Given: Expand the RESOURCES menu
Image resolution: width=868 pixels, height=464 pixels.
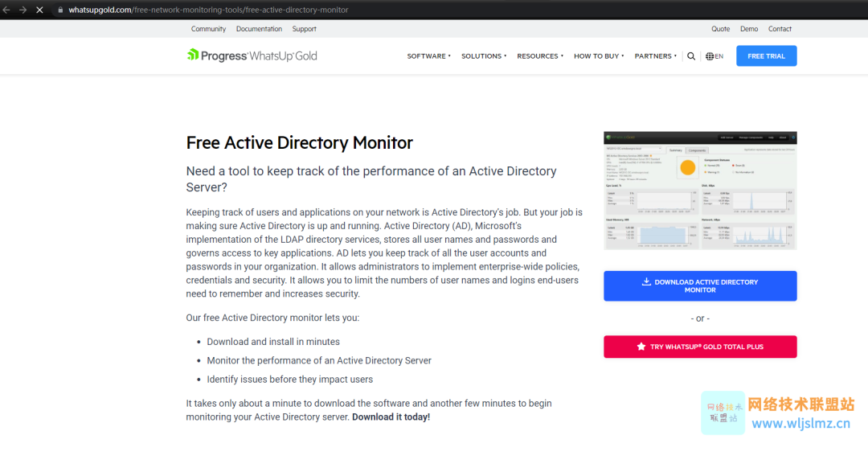Looking at the screenshot, I should click(x=540, y=56).
